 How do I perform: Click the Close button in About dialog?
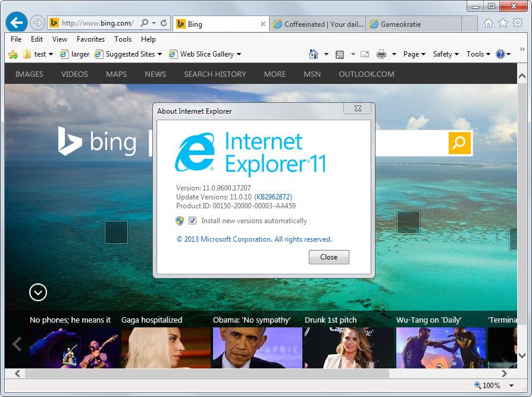point(328,257)
